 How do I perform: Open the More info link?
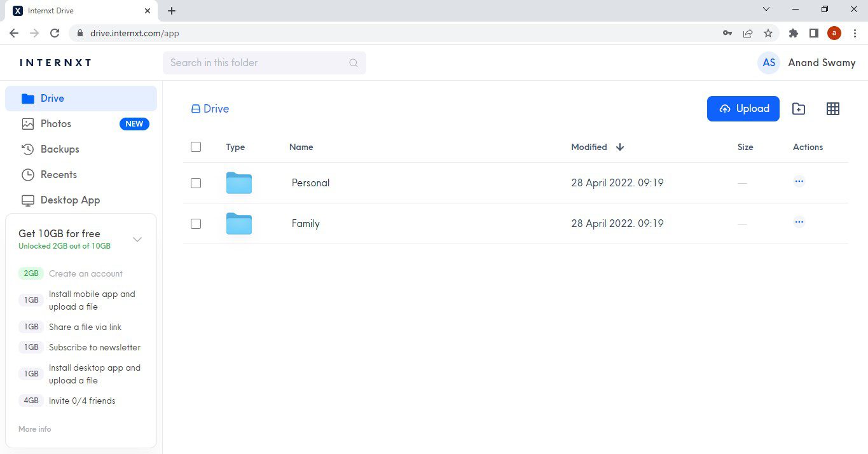34,429
